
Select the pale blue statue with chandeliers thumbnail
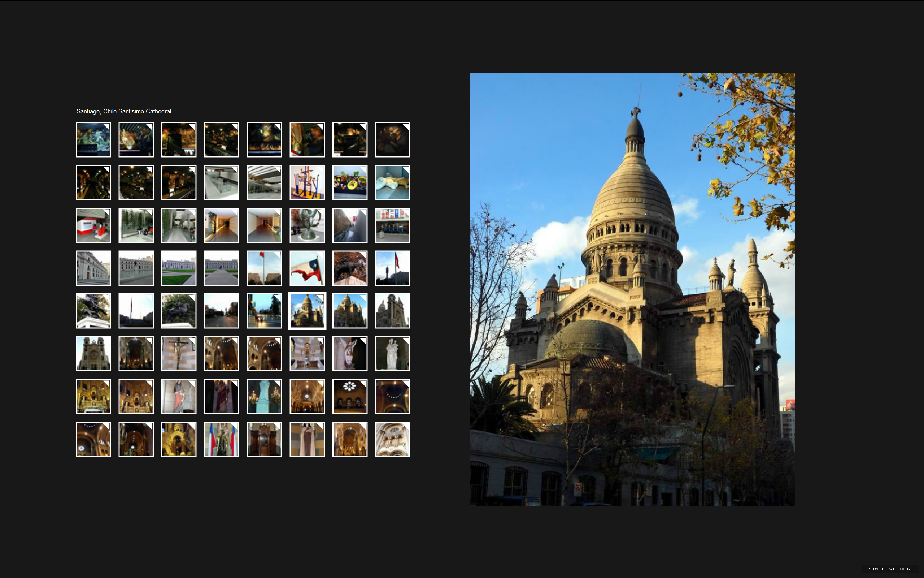click(x=264, y=396)
